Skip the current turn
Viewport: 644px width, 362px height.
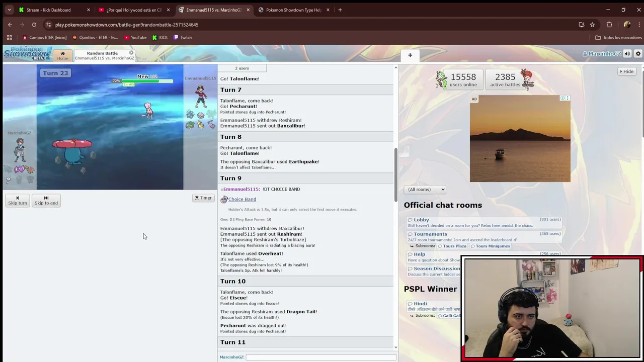pyautogui.click(x=18, y=200)
